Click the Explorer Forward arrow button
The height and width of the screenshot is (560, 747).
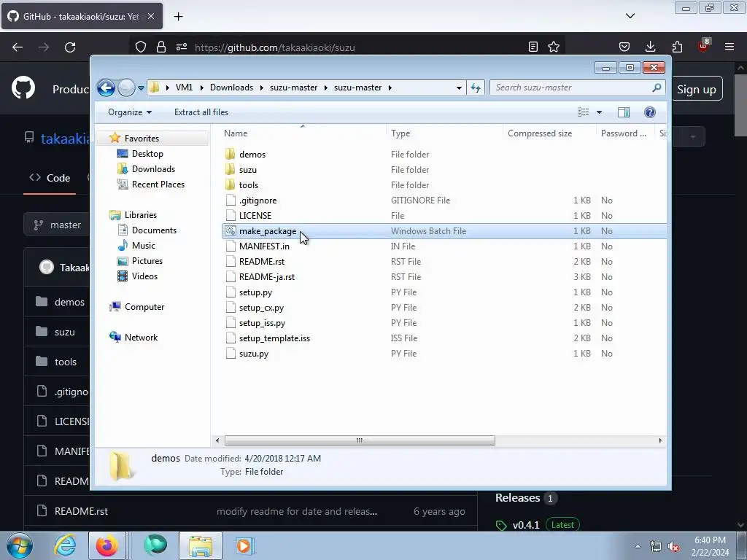tap(126, 87)
